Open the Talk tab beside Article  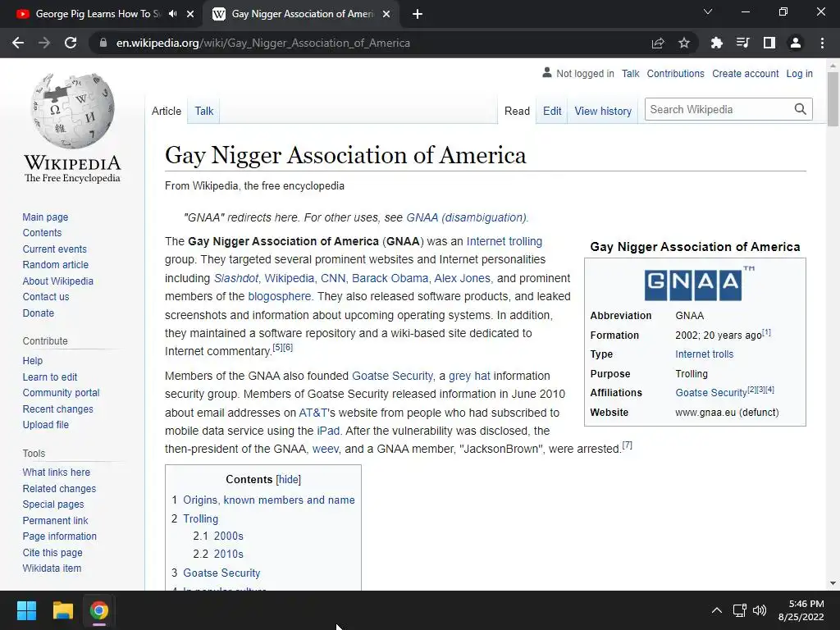[x=204, y=111]
